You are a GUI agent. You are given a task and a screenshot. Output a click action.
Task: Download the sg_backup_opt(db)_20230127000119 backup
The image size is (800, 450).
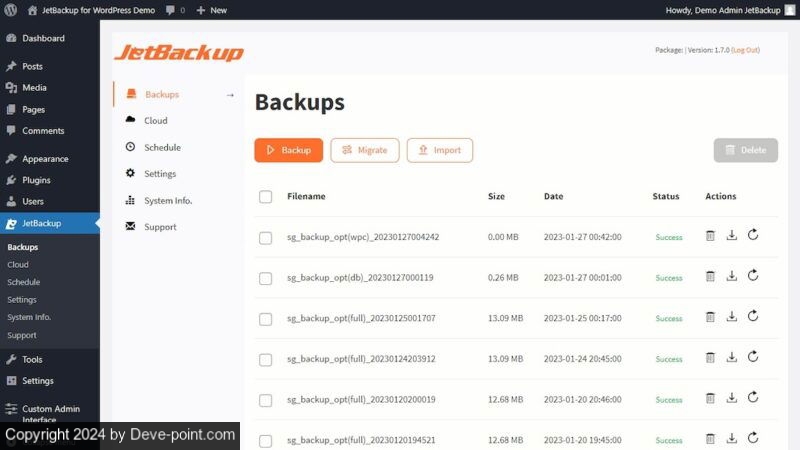pyautogui.click(x=732, y=276)
